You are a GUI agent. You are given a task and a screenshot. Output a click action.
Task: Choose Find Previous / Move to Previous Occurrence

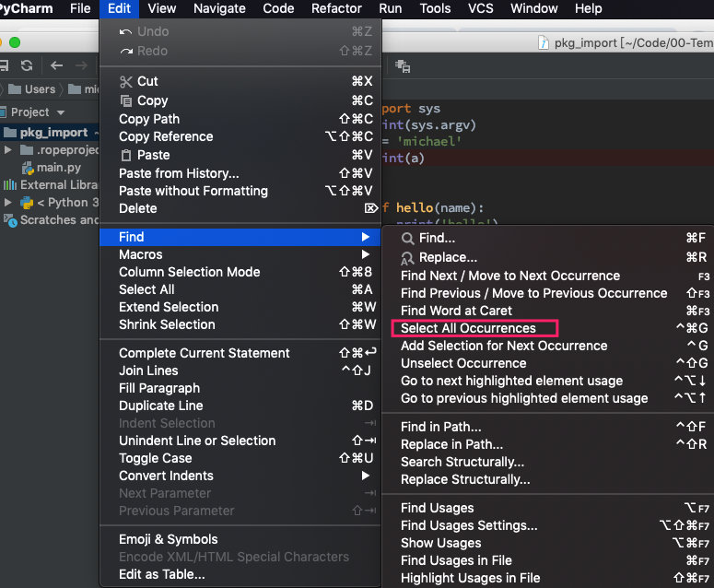pos(547,293)
